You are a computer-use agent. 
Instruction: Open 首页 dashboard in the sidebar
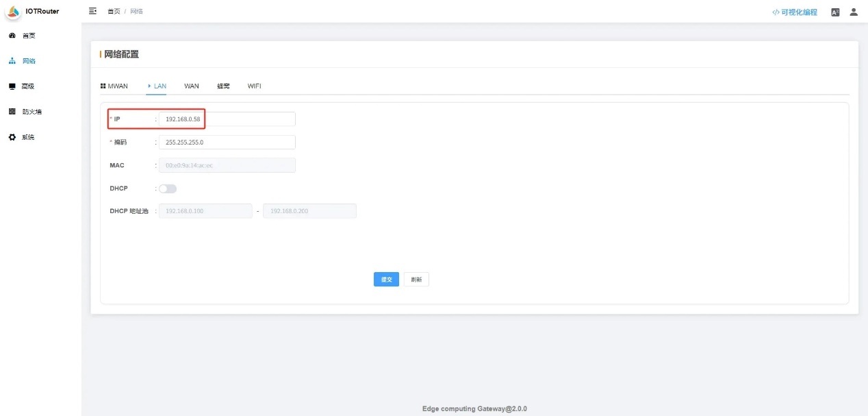click(x=28, y=36)
